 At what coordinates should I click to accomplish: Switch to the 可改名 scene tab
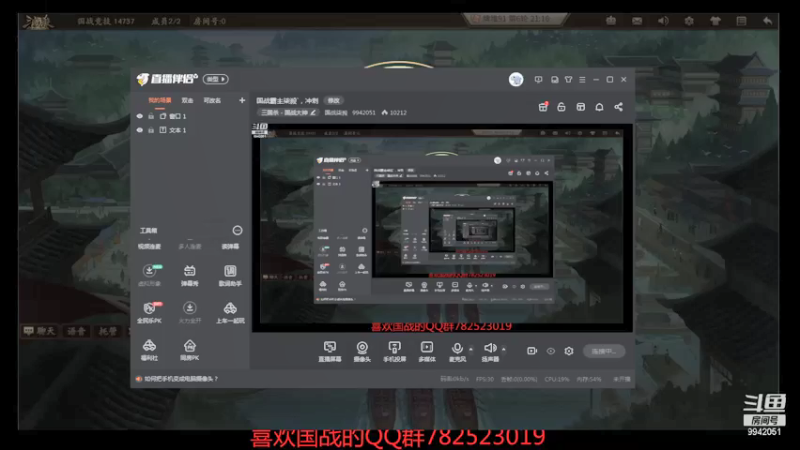click(x=212, y=101)
